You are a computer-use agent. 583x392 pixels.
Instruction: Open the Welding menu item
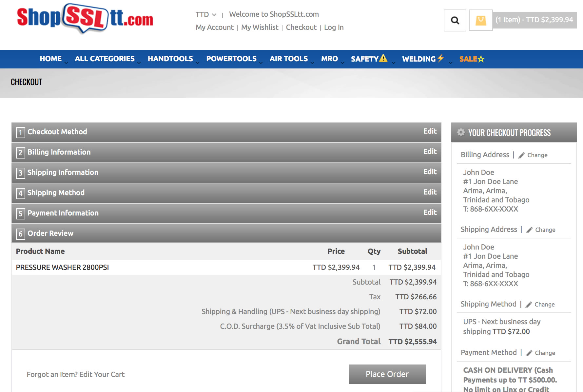point(422,59)
